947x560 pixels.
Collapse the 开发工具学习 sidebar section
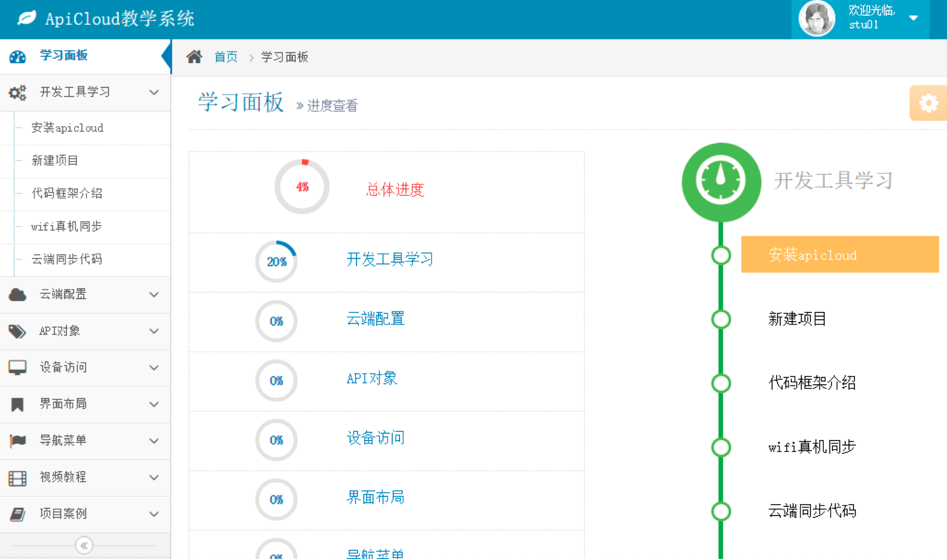(154, 92)
